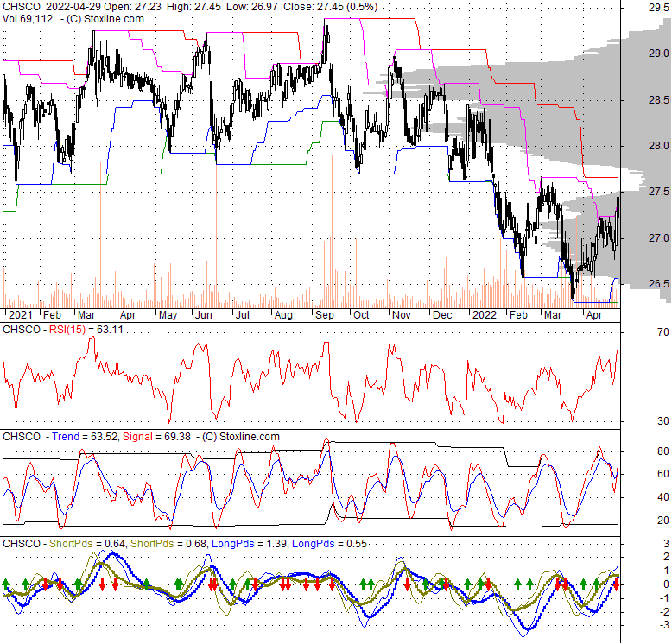Select the 2022-04-29 date in header
The height and width of the screenshot is (644, 672).
73,7
